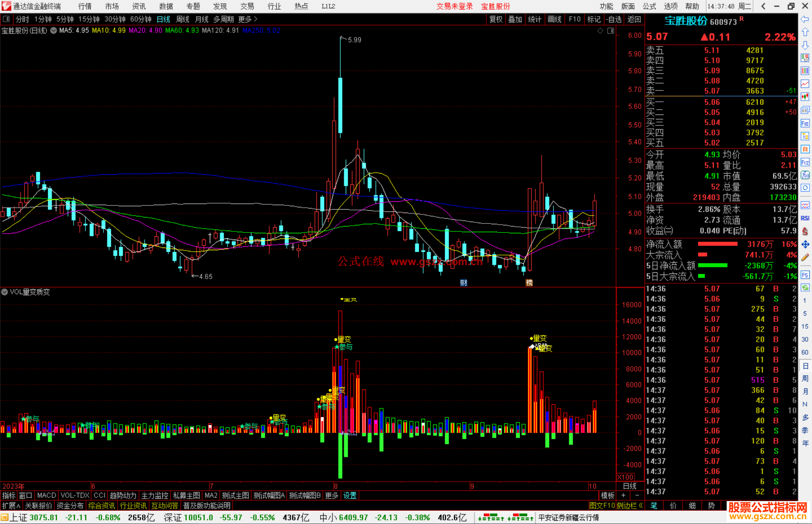Image resolution: width=812 pixels, height=524 pixels.
Task: Click the MA250 blue legend label
Action: click(261, 30)
